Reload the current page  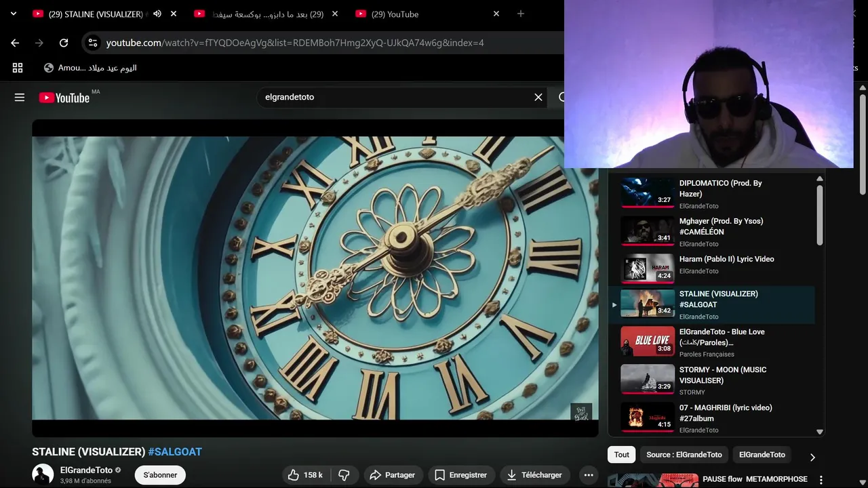[x=64, y=43]
